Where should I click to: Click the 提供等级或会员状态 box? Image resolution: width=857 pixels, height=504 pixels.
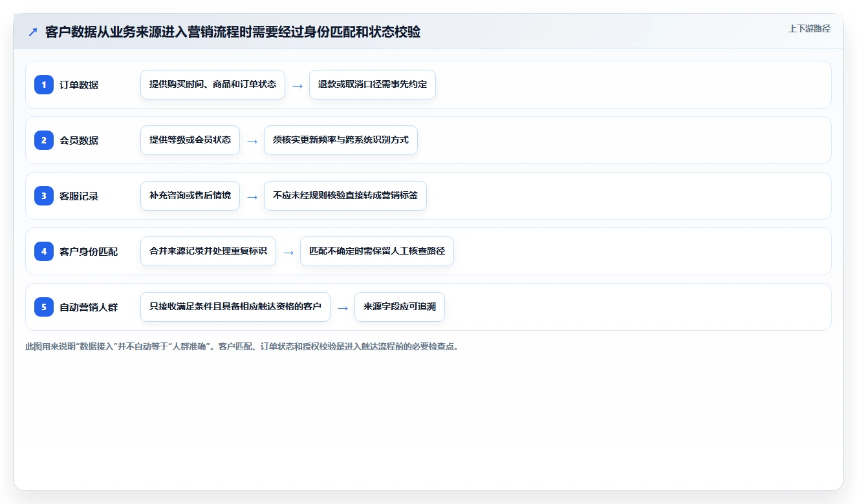[x=190, y=140]
